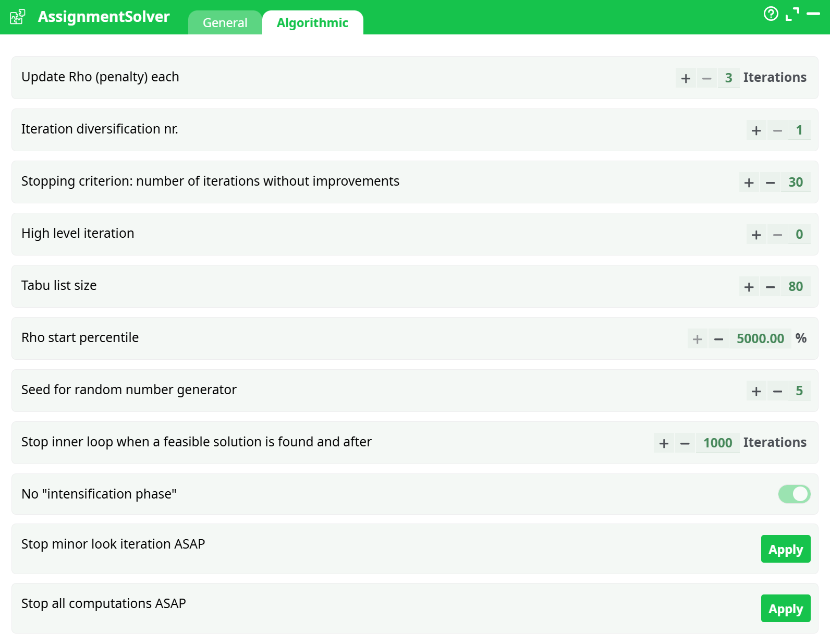Toggle the No "intensification phase" switch

tap(794, 494)
